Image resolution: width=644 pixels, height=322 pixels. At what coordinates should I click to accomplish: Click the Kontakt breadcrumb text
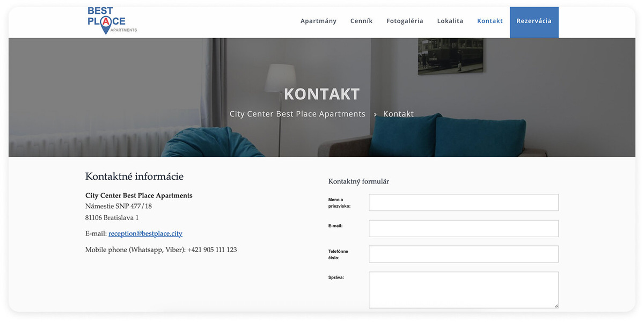point(398,114)
